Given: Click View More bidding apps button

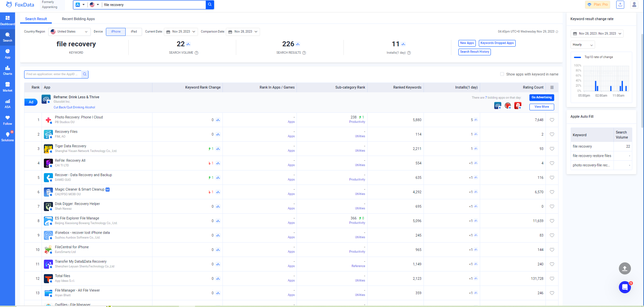Looking at the screenshot, I should coord(541,107).
